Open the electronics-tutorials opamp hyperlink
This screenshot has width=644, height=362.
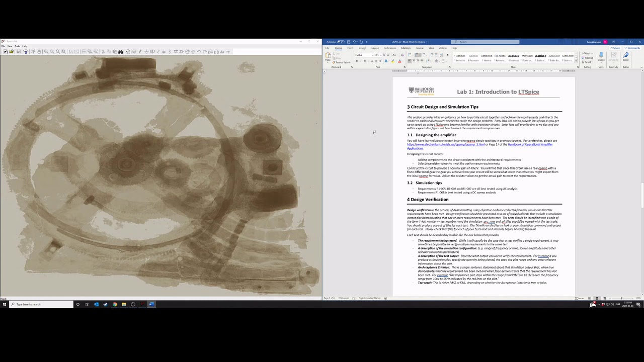coord(446,145)
